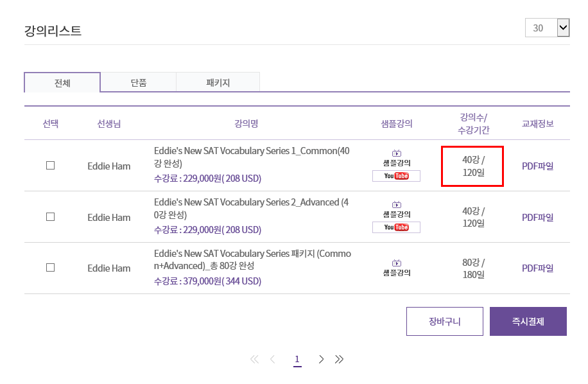The height and width of the screenshot is (384, 588).
Task: Open PDF파일 link for the 80강 package
Action: [538, 268]
